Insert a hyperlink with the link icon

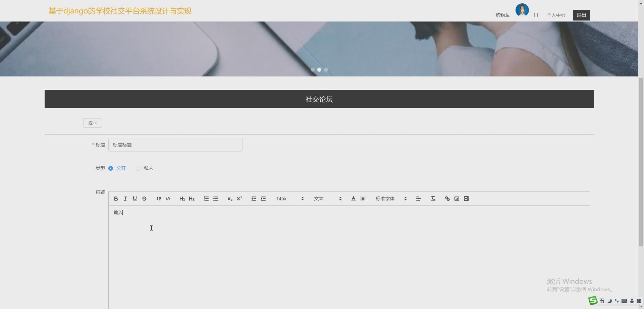tap(447, 199)
